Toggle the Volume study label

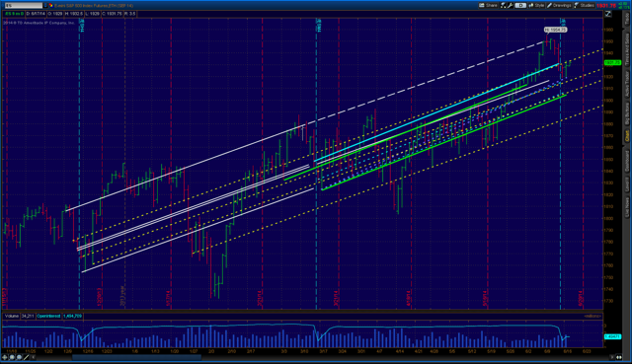point(11,316)
